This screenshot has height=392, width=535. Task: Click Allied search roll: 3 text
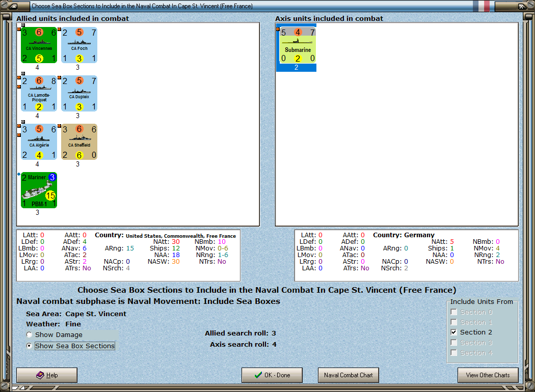point(240,333)
